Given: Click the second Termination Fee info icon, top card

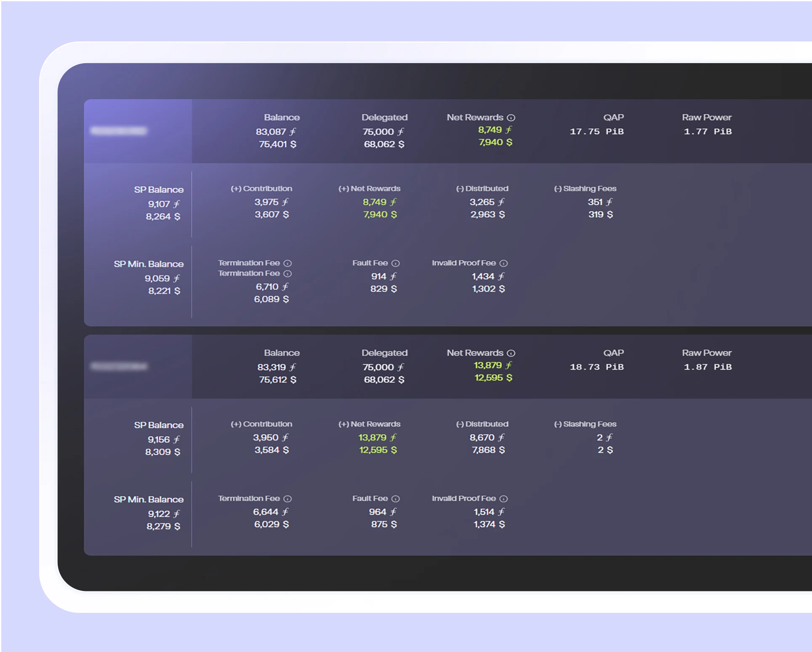Looking at the screenshot, I should pos(288,273).
